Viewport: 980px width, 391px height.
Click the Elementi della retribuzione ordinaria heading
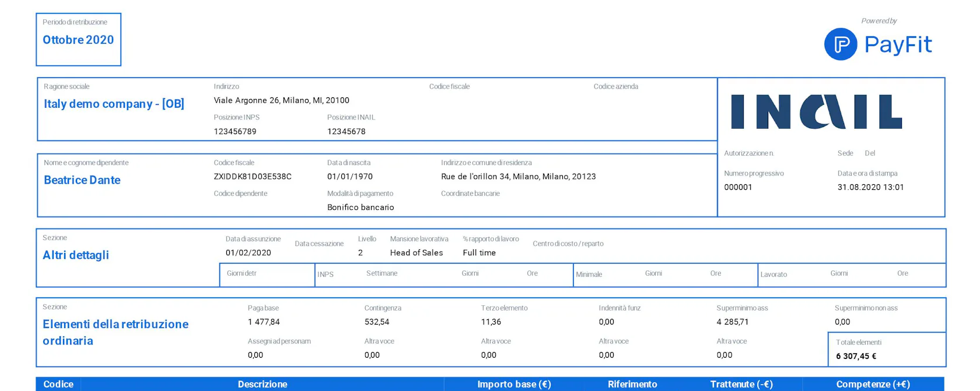[115, 332]
